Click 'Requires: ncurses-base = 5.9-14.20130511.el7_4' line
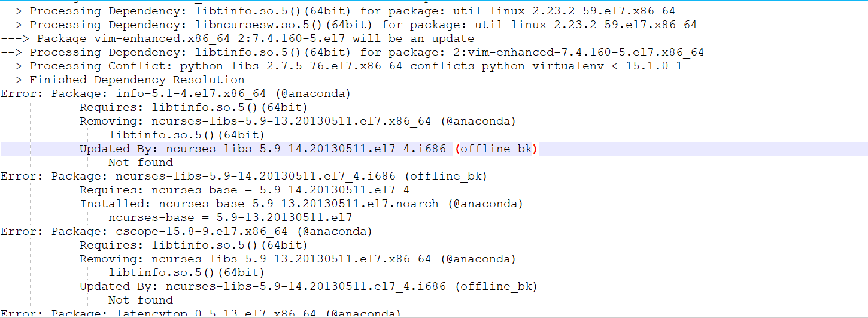Viewport: 868px width, 318px height. tap(244, 190)
